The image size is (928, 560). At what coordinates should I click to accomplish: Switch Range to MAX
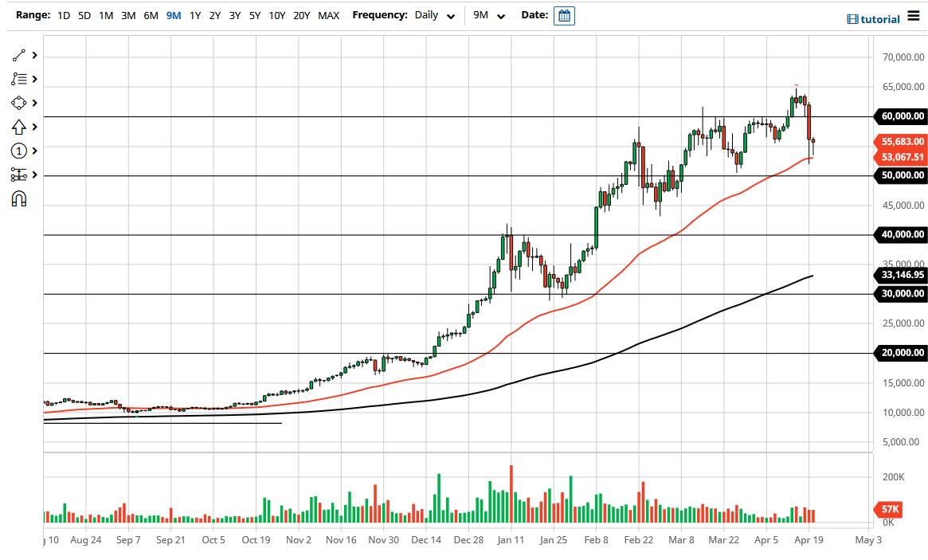(x=328, y=14)
